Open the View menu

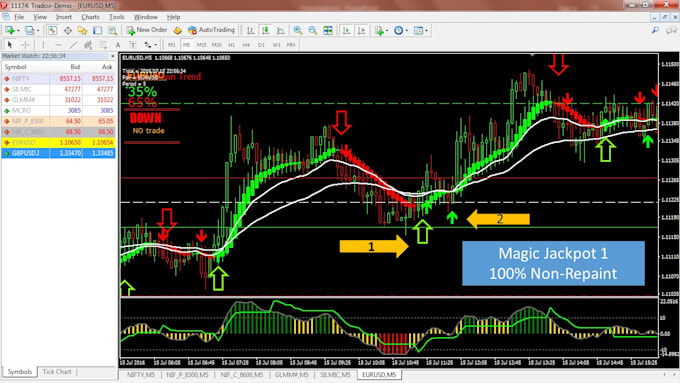pyautogui.click(x=40, y=17)
